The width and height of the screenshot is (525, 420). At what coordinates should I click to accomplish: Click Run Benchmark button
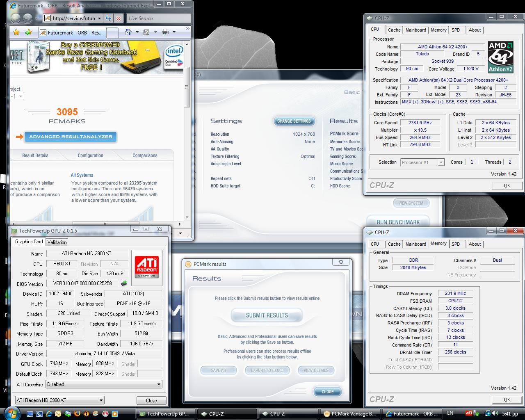(x=398, y=222)
